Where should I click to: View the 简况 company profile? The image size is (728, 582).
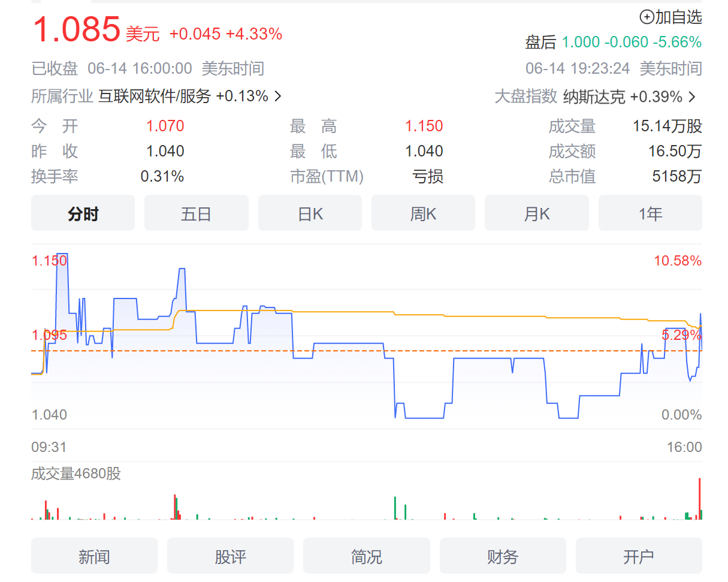[x=366, y=556]
